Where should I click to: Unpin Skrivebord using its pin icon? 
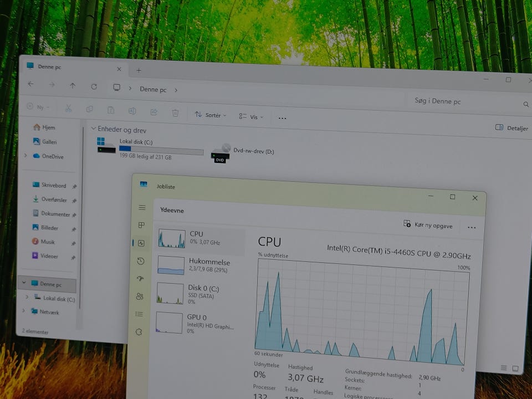pos(74,186)
